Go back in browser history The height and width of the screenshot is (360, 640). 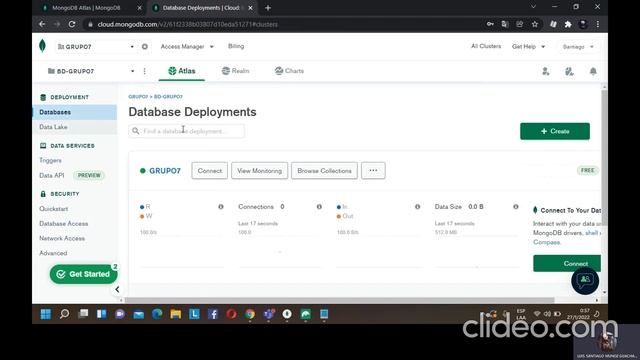[42, 24]
